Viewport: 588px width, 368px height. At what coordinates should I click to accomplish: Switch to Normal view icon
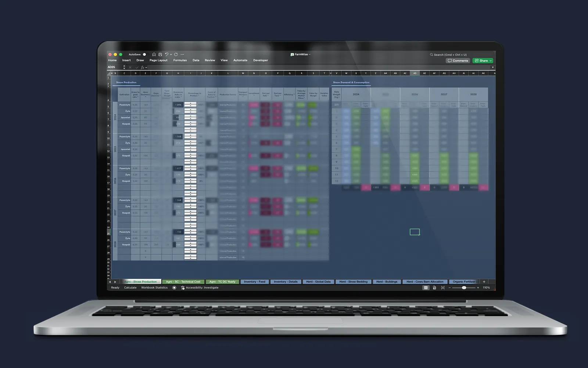click(426, 288)
